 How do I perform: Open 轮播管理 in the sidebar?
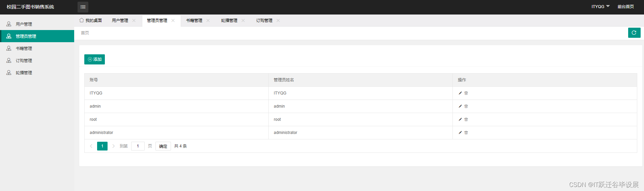[x=37, y=73]
